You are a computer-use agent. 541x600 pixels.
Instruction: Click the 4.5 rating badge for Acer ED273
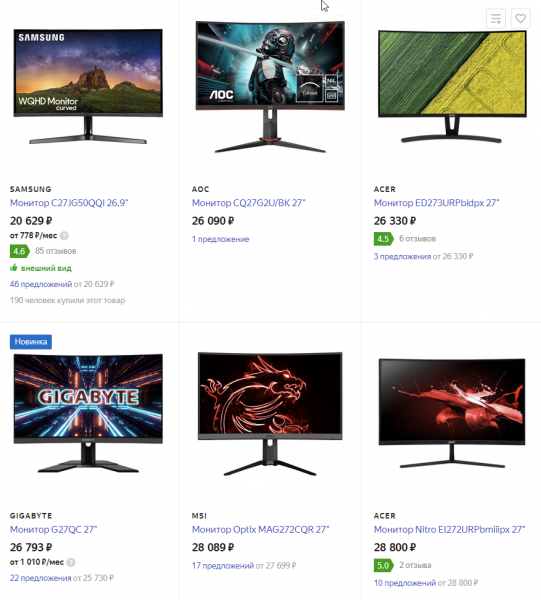point(383,239)
